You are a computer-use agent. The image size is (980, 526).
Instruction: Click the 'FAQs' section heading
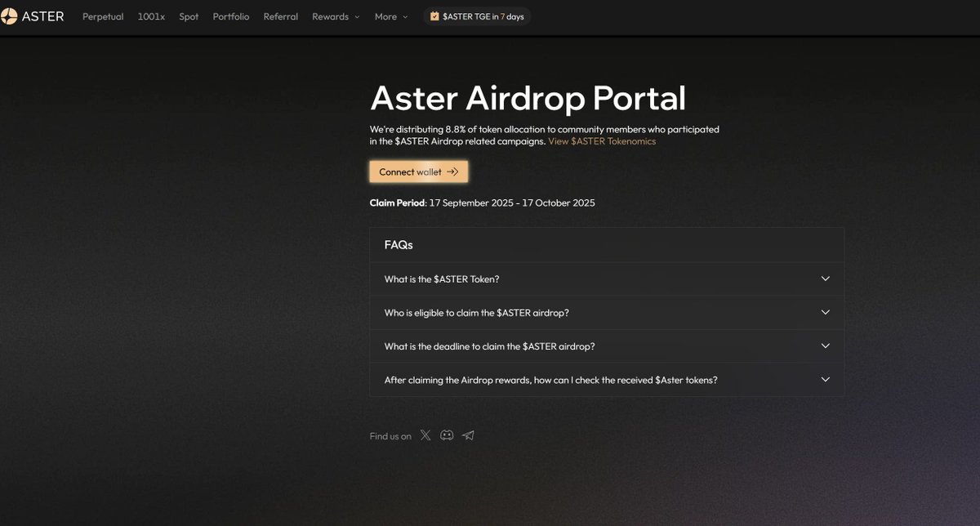click(399, 244)
